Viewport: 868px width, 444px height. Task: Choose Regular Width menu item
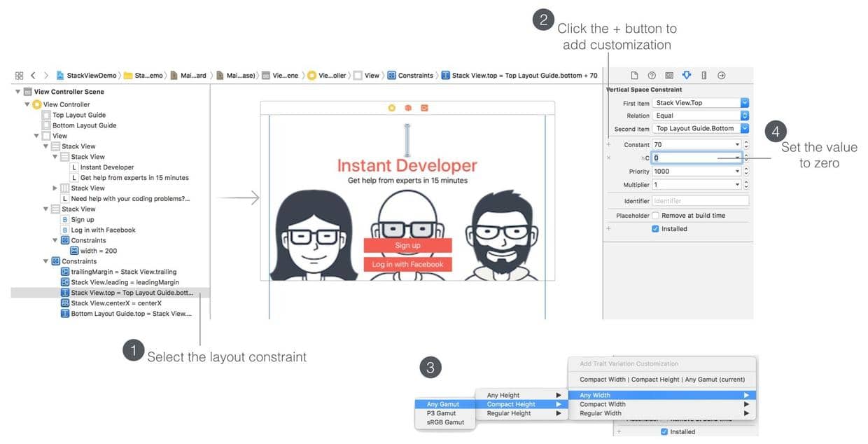pyautogui.click(x=661, y=414)
